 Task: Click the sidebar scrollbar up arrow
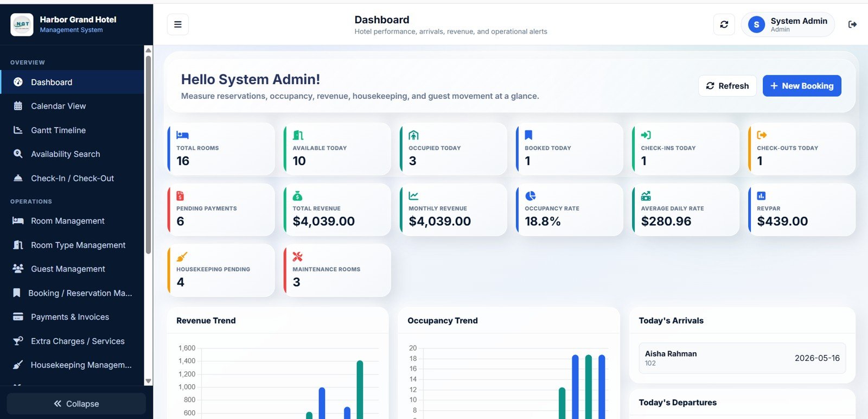[x=148, y=50]
